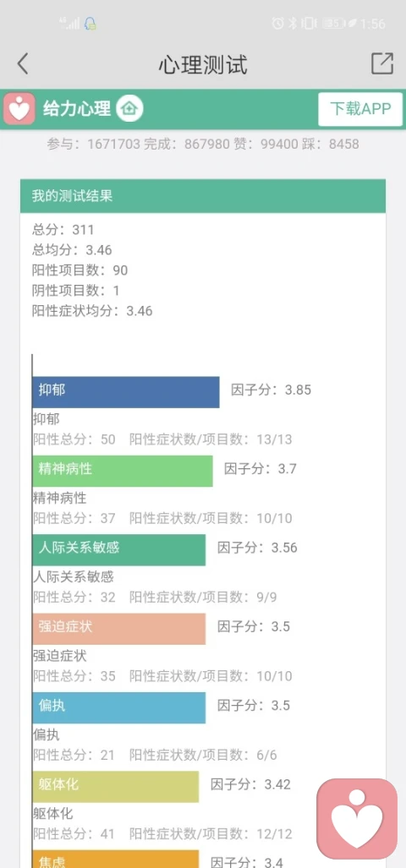Tap the light blue 偏执 bar
406x868 pixels.
pos(118,707)
